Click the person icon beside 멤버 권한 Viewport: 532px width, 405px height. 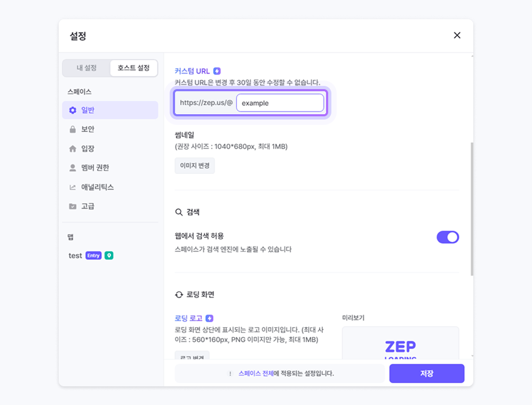73,168
